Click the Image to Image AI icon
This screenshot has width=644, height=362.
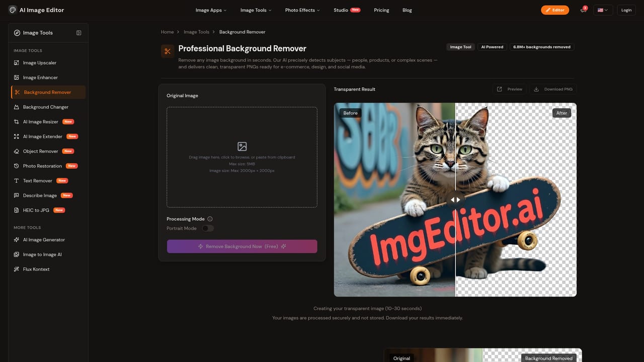tap(17, 254)
